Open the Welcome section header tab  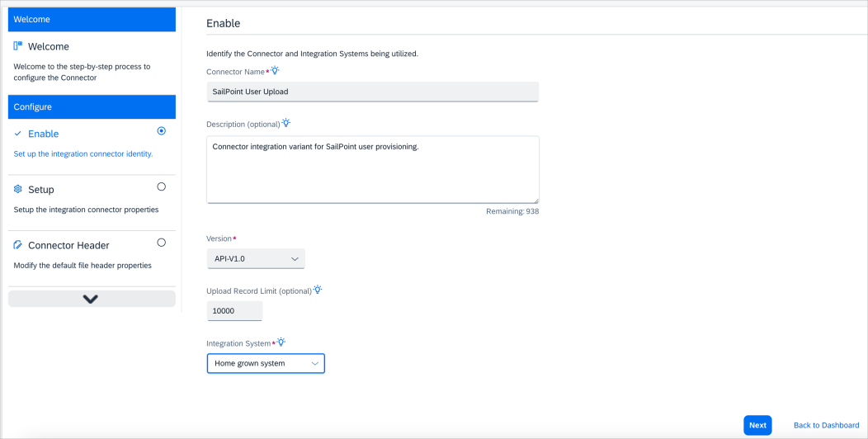coord(92,19)
